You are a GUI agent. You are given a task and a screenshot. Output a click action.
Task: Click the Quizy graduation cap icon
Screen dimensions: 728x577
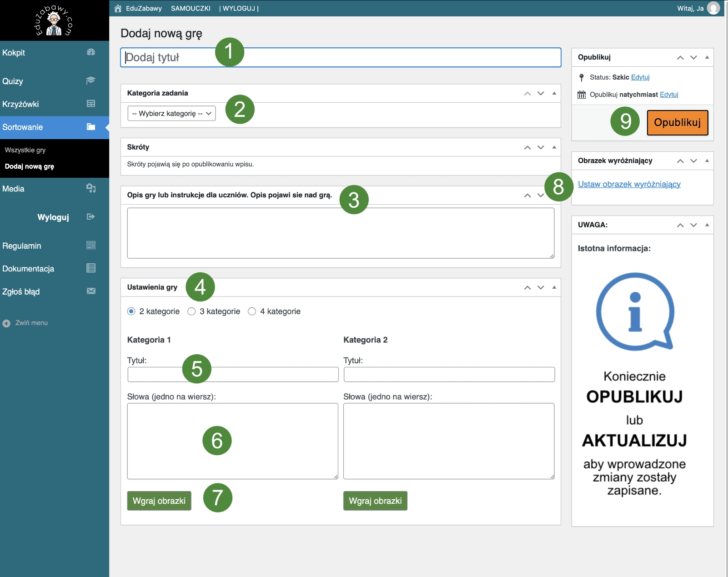[x=91, y=80]
